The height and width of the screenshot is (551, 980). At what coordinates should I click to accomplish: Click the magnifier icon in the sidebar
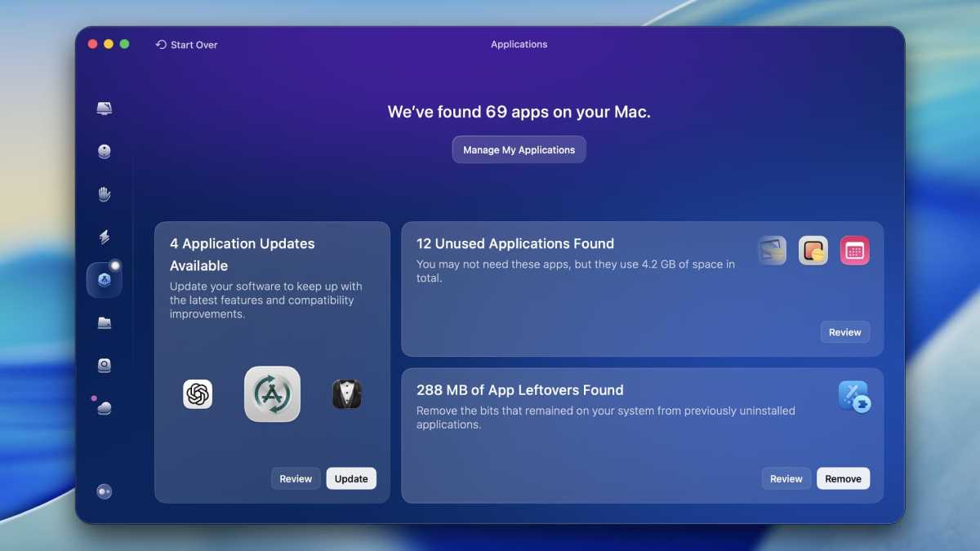point(105,365)
